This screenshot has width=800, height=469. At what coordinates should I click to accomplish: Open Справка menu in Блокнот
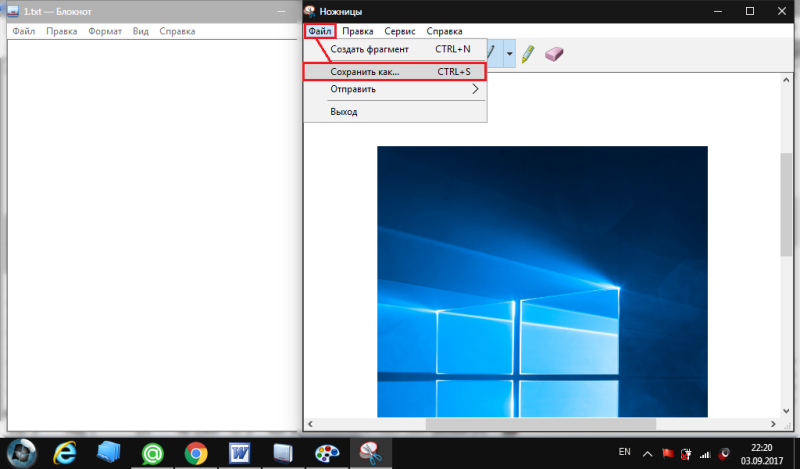[x=177, y=31]
